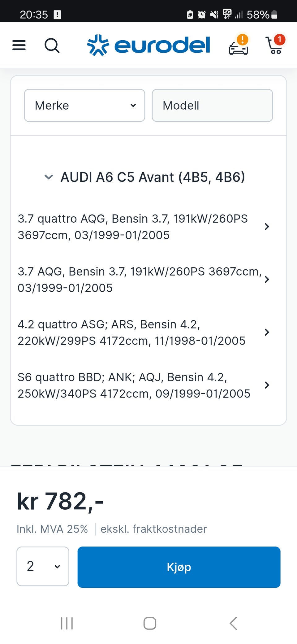Screen dimensions: 297x644
Task: Open the Modell dropdown field
Action: click(x=212, y=106)
